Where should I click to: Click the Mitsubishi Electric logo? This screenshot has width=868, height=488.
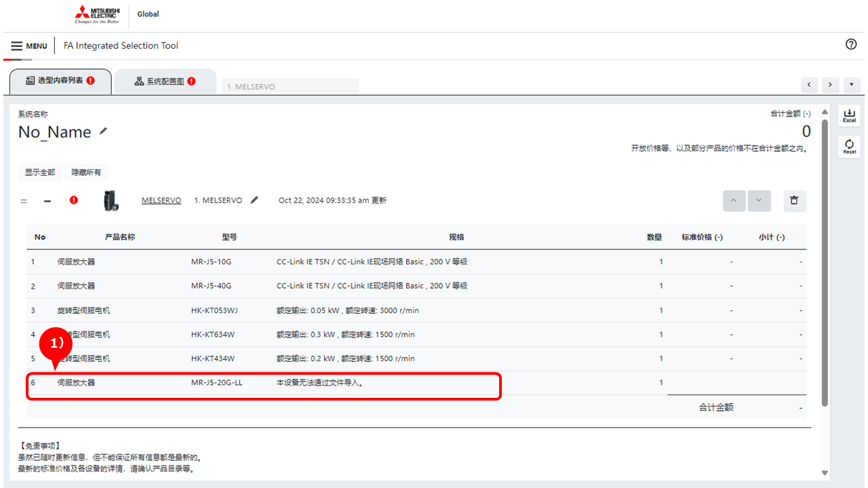(x=97, y=14)
